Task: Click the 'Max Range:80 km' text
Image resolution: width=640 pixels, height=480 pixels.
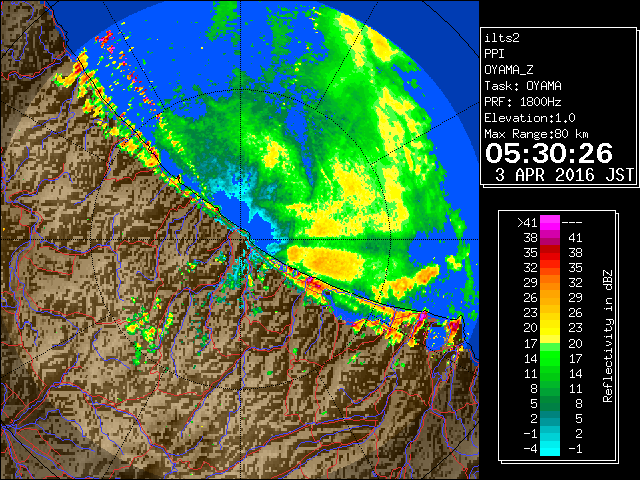Action: pyautogui.click(x=536, y=134)
